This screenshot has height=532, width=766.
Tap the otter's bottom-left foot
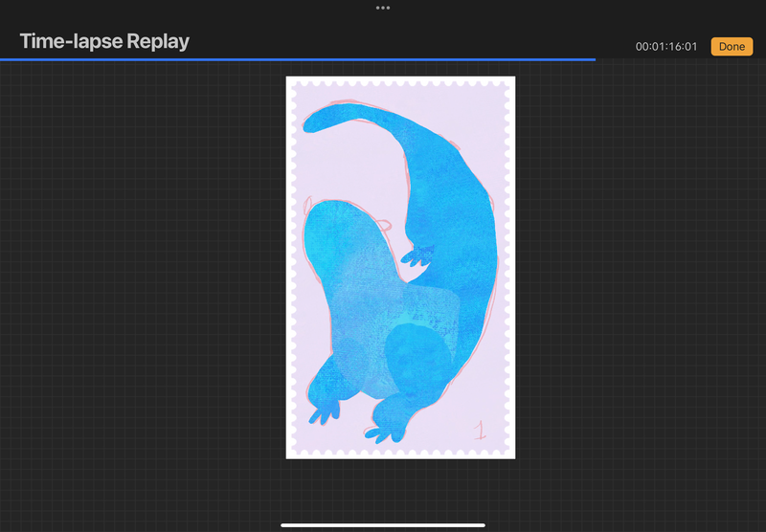[x=323, y=411]
